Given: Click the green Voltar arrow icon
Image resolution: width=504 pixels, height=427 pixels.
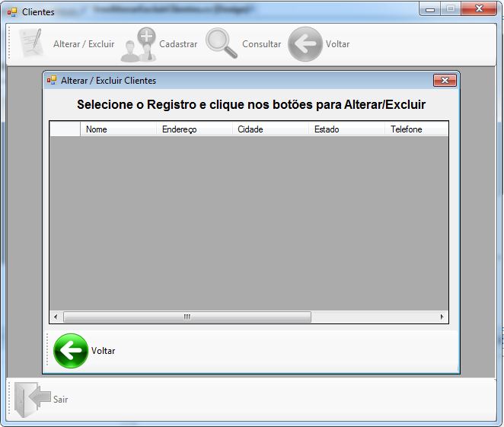Looking at the screenshot, I should 71,351.
